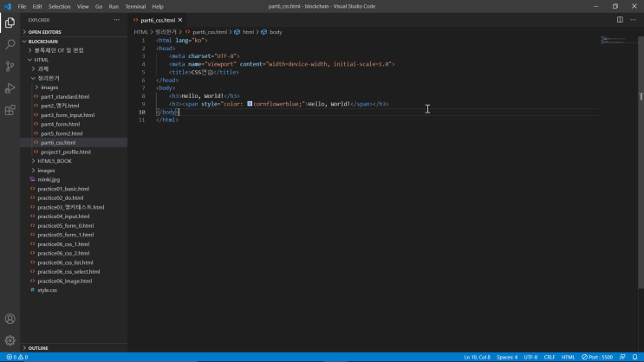Collapse the BLOCKCHAIN workspace folder
This screenshot has width=644, height=362.
click(74, 42)
